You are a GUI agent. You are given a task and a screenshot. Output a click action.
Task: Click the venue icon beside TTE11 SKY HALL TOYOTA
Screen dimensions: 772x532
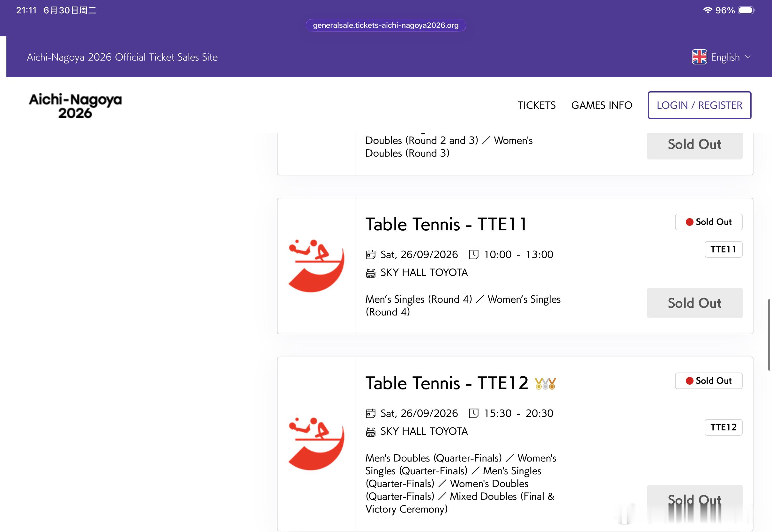pyautogui.click(x=371, y=273)
